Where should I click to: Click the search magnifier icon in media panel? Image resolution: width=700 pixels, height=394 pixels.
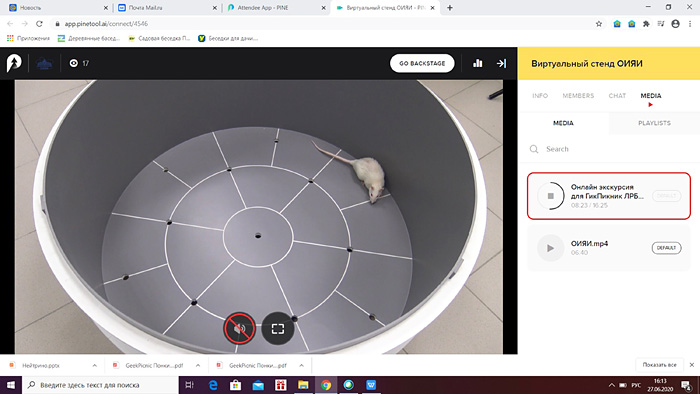tap(534, 149)
